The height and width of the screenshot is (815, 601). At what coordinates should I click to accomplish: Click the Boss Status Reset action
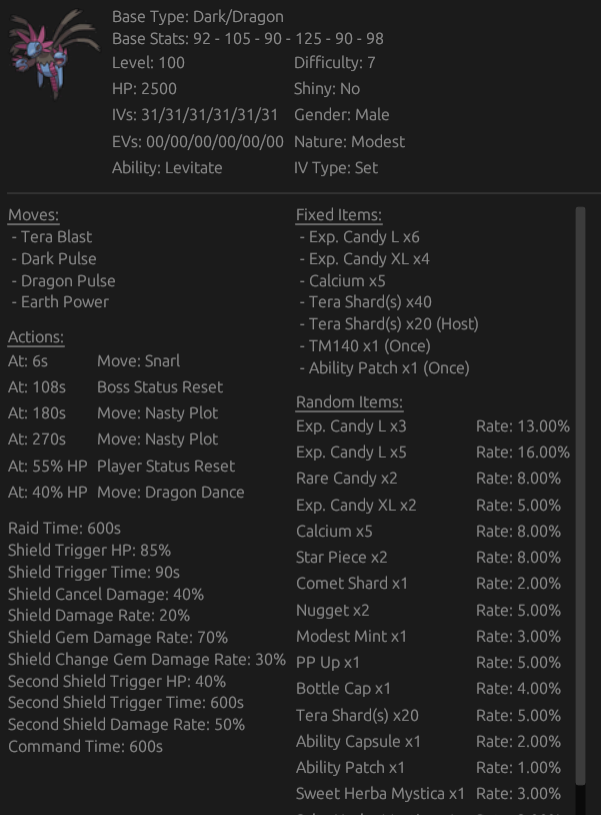click(160, 387)
